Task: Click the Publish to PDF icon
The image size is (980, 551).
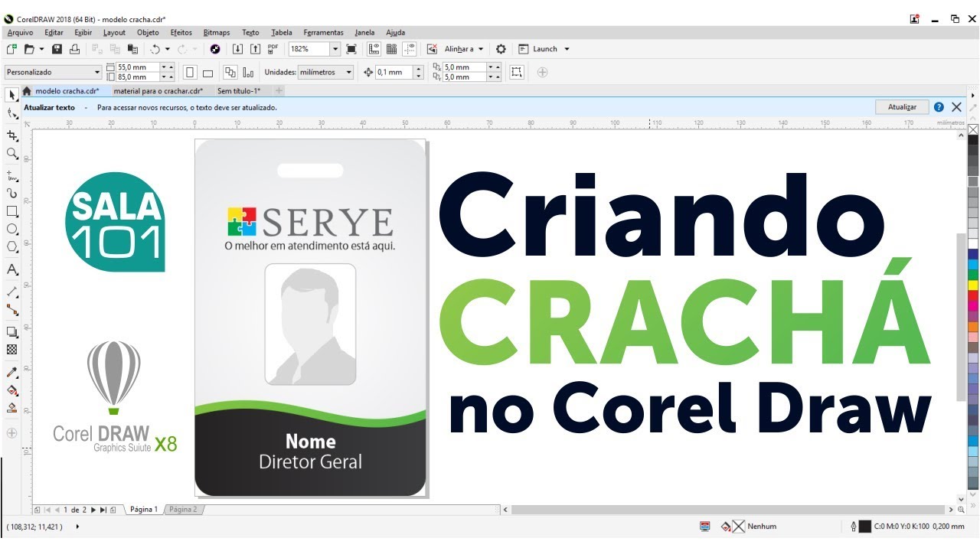Action: (x=273, y=49)
